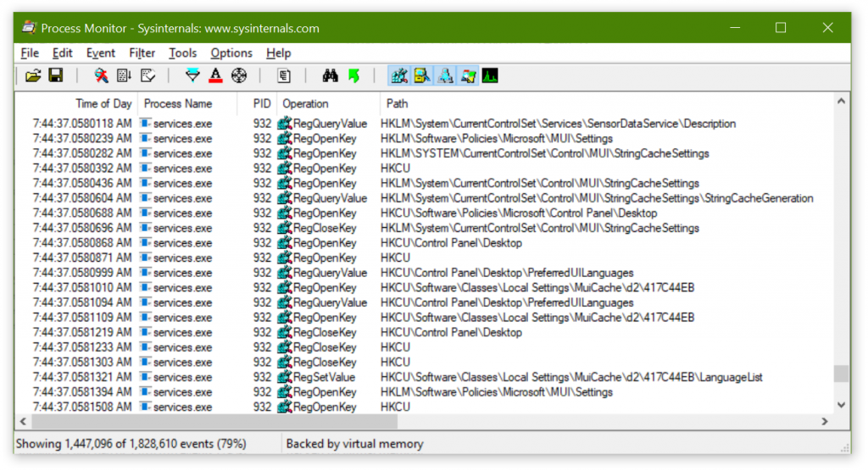Click the Operation column header
Screen dimensions: 868x471
pos(305,103)
